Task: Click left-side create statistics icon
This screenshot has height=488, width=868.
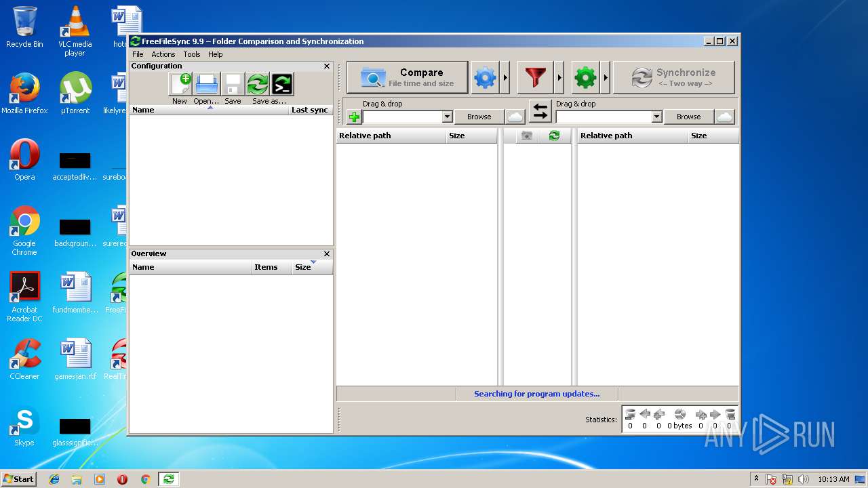Action: coord(658,414)
